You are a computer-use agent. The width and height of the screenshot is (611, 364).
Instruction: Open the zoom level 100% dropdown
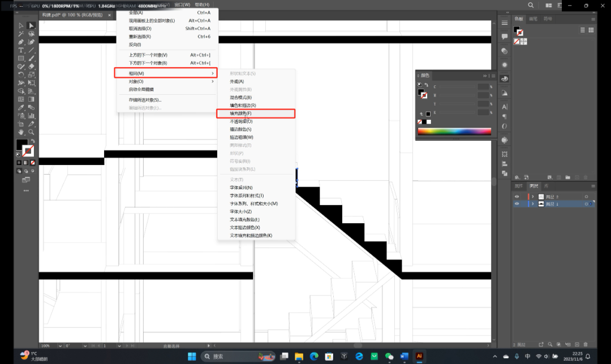tap(60, 346)
